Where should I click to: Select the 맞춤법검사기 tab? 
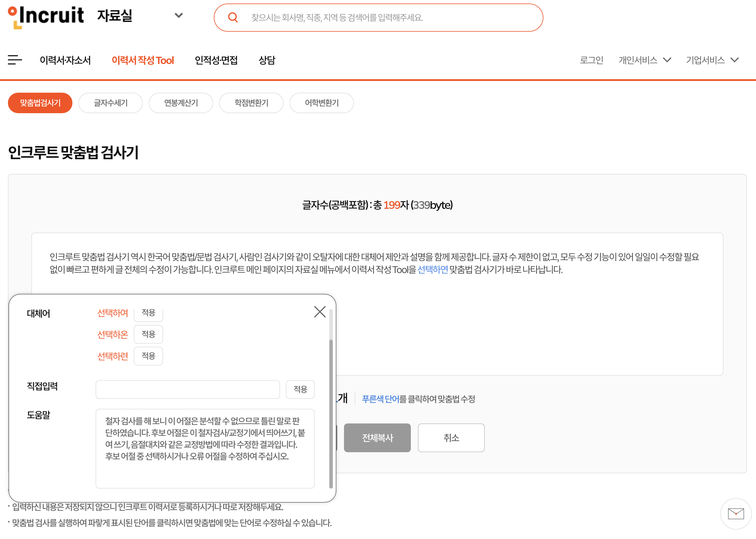(x=40, y=103)
